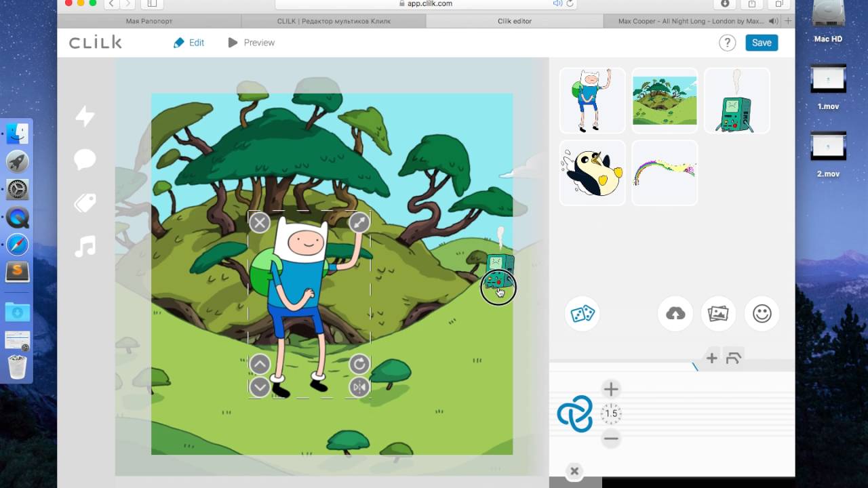Open the music note audio tool
This screenshot has width=868, height=488.
pyautogui.click(x=85, y=246)
